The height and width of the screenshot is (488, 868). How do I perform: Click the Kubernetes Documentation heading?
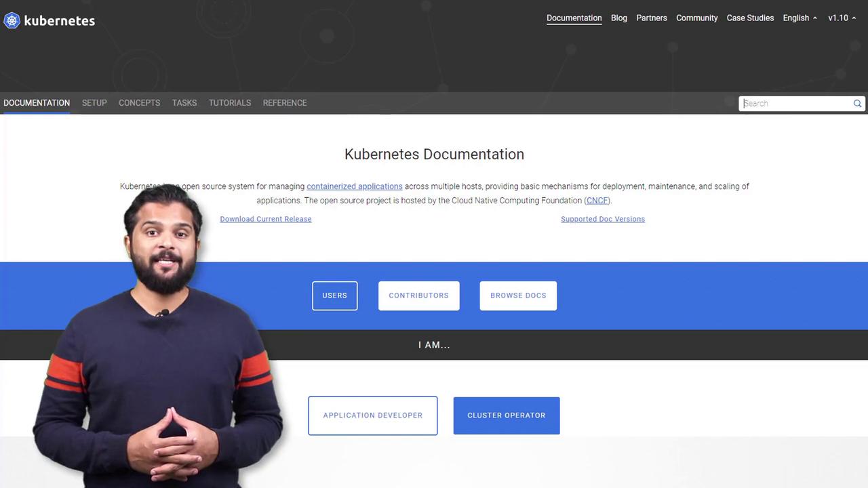434,155
